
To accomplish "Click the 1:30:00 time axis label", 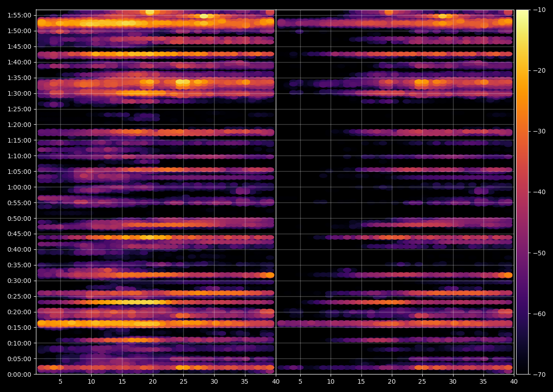I will coord(19,93).
